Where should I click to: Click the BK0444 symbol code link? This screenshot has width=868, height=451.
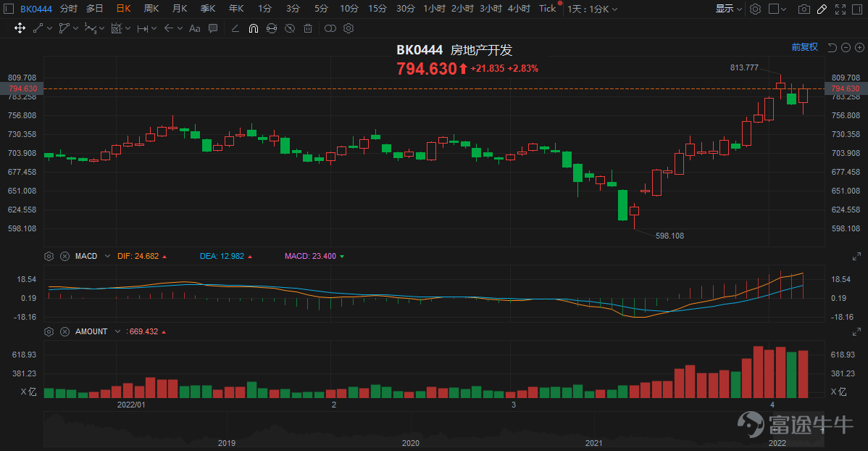36,9
